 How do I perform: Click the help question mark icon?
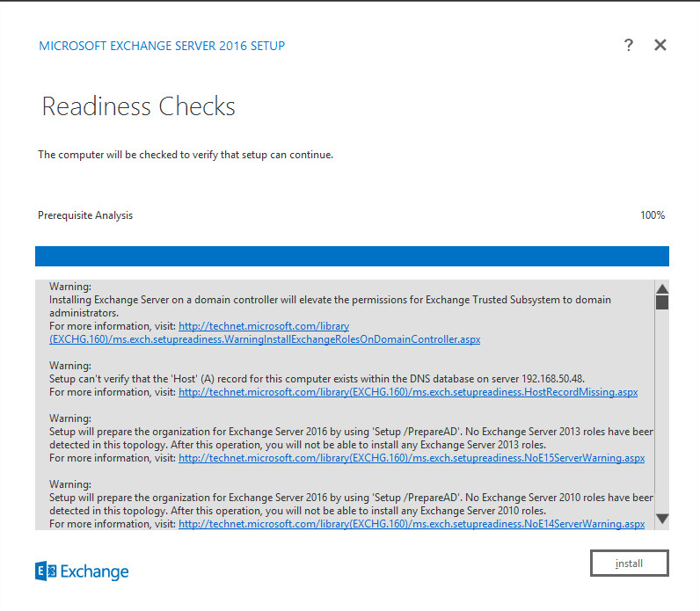[628, 46]
